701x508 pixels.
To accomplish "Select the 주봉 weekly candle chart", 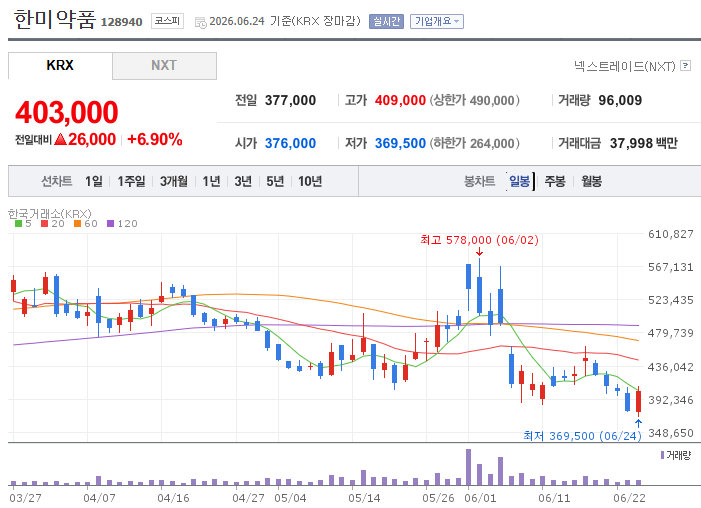I will 555,181.
